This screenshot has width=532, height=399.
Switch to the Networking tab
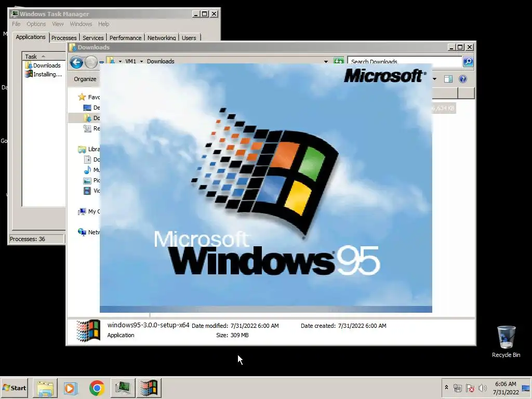(162, 37)
